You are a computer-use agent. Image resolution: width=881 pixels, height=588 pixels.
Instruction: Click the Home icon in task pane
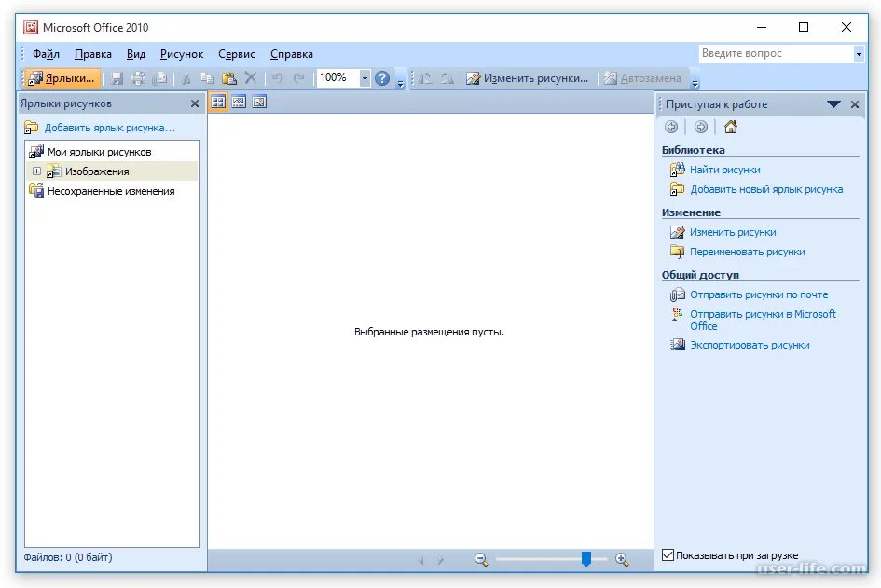coord(730,127)
